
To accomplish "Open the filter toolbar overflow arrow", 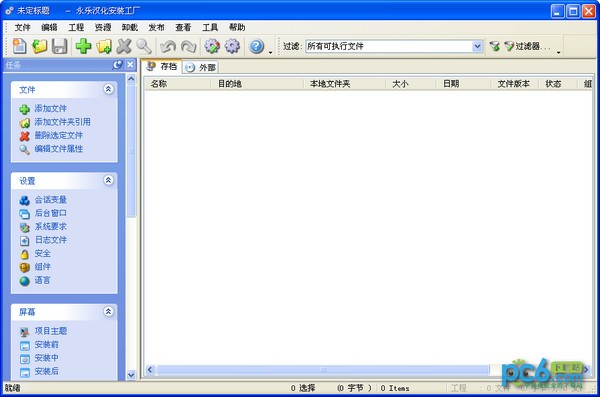I will [x=559, y=52].
